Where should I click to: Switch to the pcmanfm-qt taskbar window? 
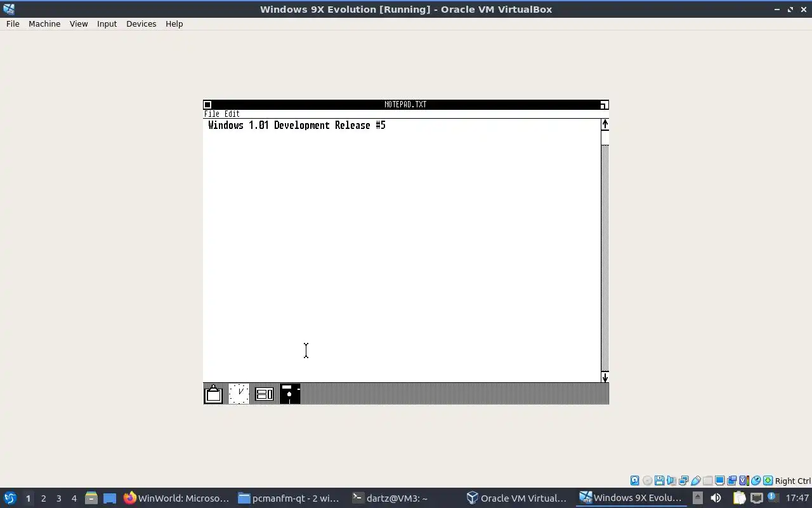point(289,498)
